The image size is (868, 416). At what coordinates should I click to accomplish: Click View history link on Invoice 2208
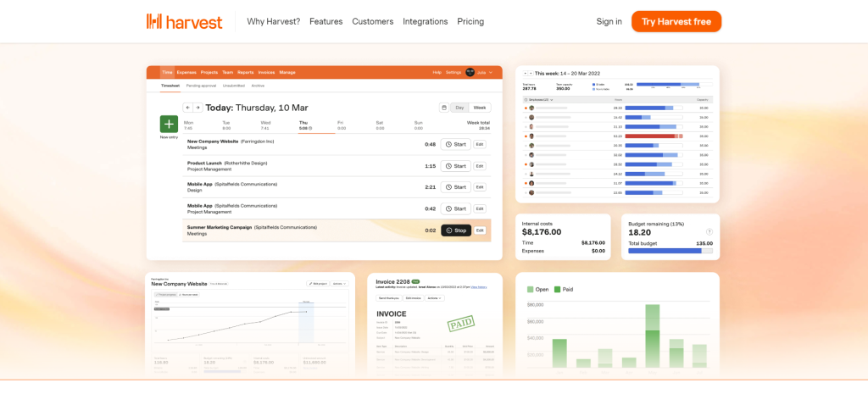480,287
